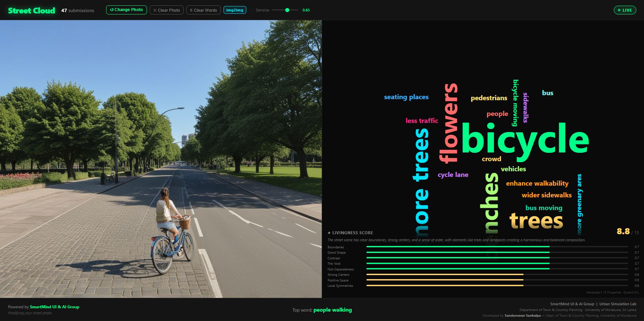Viewport: 644px width, 321px height.
Task: Click the Alexander's 15 Properties note
Action: [x=613, y=293]
